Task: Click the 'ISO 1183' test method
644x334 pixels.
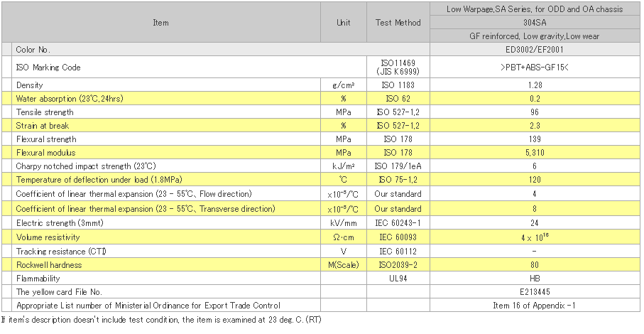Action: click(398, 85)
